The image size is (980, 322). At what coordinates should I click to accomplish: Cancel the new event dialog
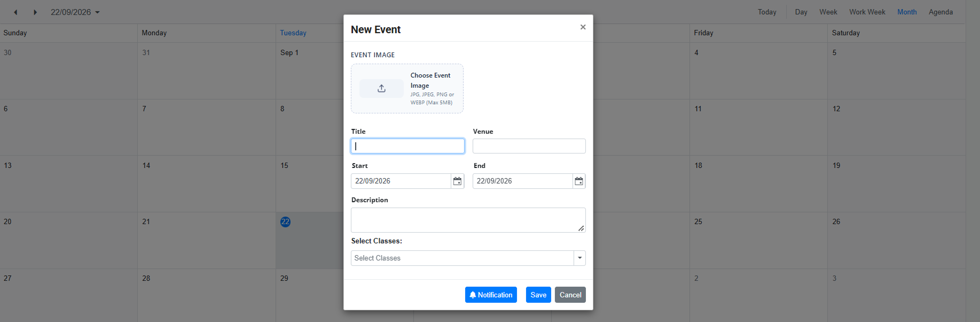pos(570,295)
